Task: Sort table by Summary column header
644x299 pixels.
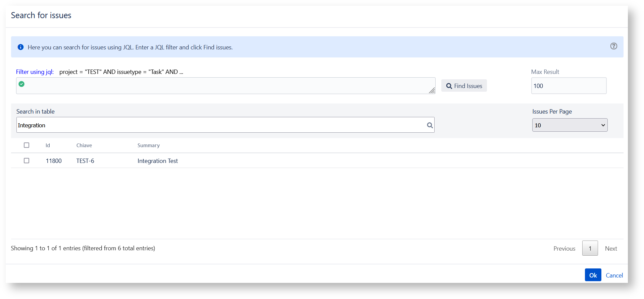Action: tap(148, 145)
